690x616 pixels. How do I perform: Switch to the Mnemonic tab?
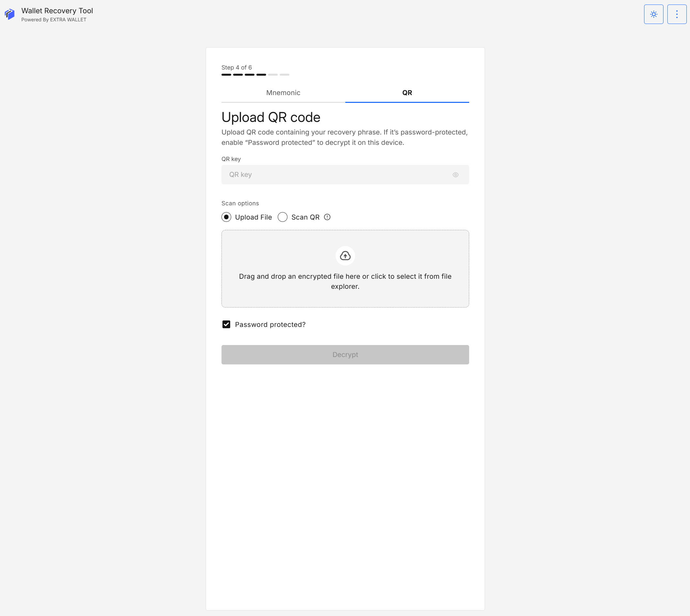pyautogui.click(x=283, y=93)
